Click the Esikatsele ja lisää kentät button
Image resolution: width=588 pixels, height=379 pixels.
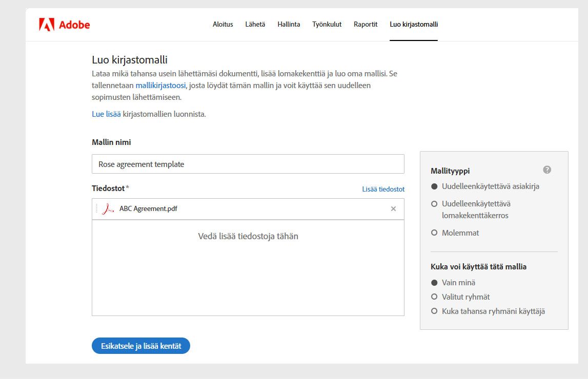coord(141,346)
